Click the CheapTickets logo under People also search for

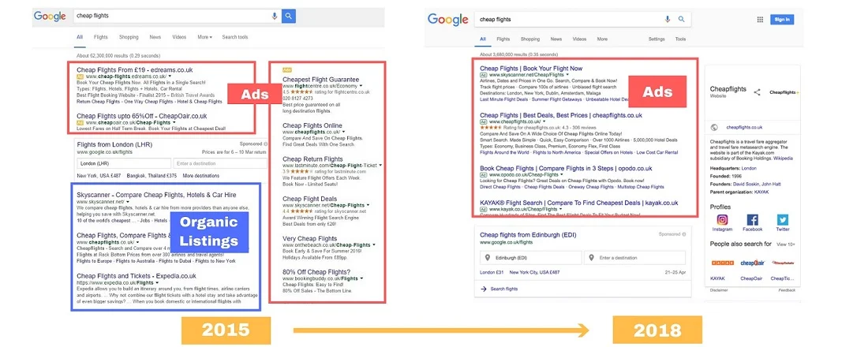[x=783, y=263]
